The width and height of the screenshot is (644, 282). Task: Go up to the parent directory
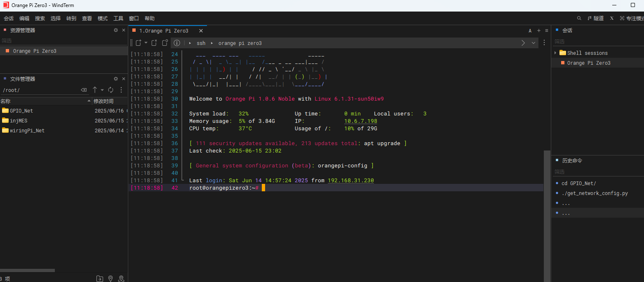click(x=95, y=90)
